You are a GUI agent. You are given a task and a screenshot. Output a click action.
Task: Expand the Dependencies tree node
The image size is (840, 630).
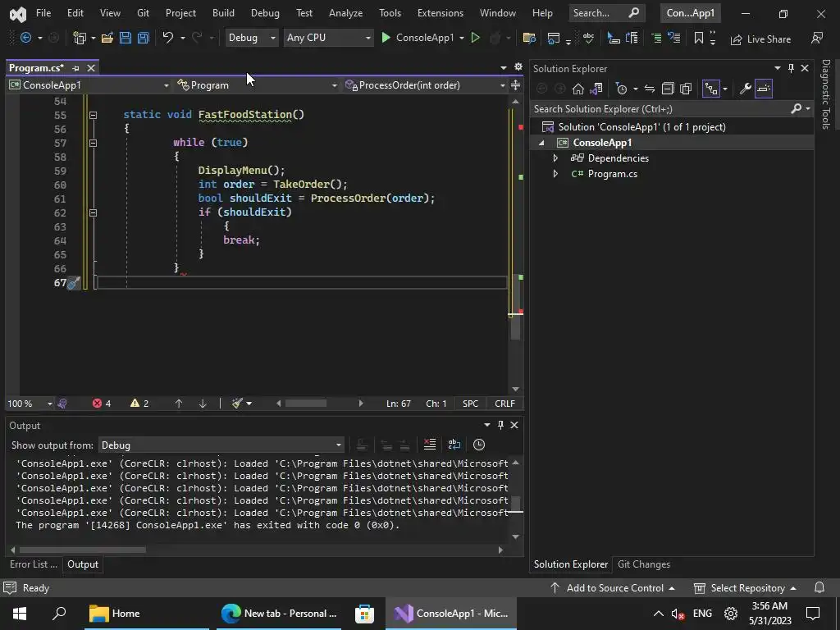[x=555, y=158]
